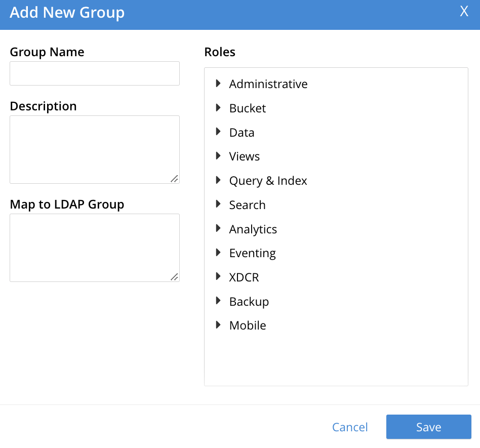Screen dimensions: 480x448
Task: Expand the Views roles section
Action: coord(218,156)
